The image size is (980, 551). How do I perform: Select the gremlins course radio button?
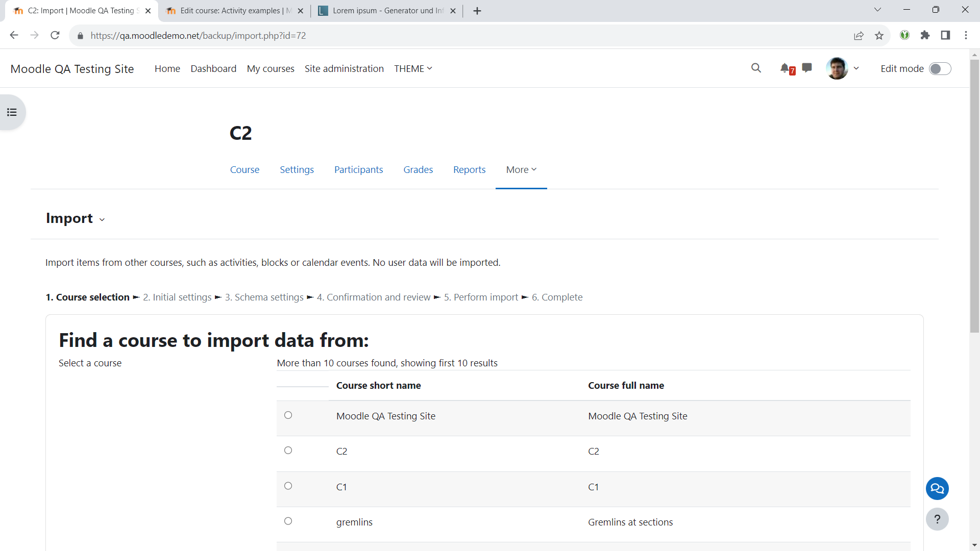[288, 521]
